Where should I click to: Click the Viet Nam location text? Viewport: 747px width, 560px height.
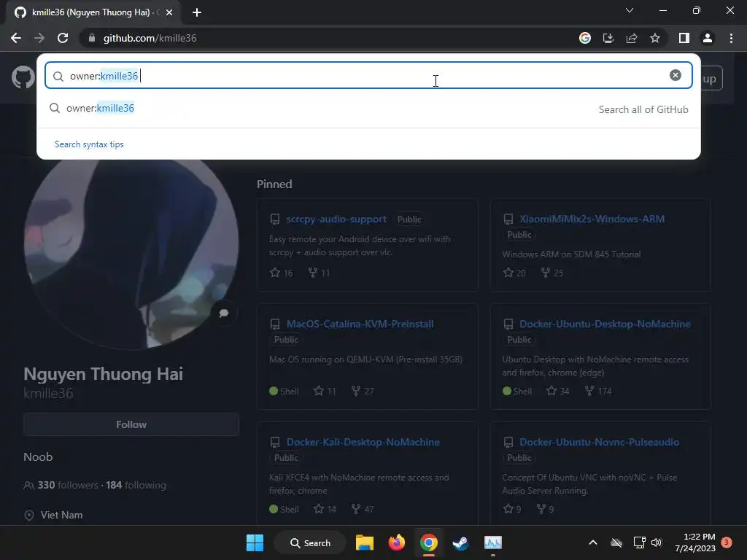[x=61, y=516]
